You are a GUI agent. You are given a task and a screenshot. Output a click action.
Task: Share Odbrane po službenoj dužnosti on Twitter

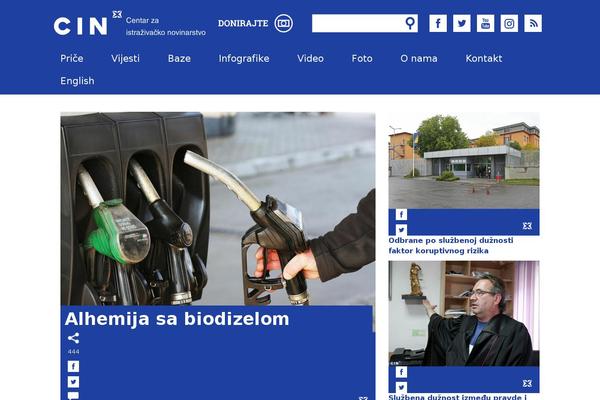pos(401,230)
